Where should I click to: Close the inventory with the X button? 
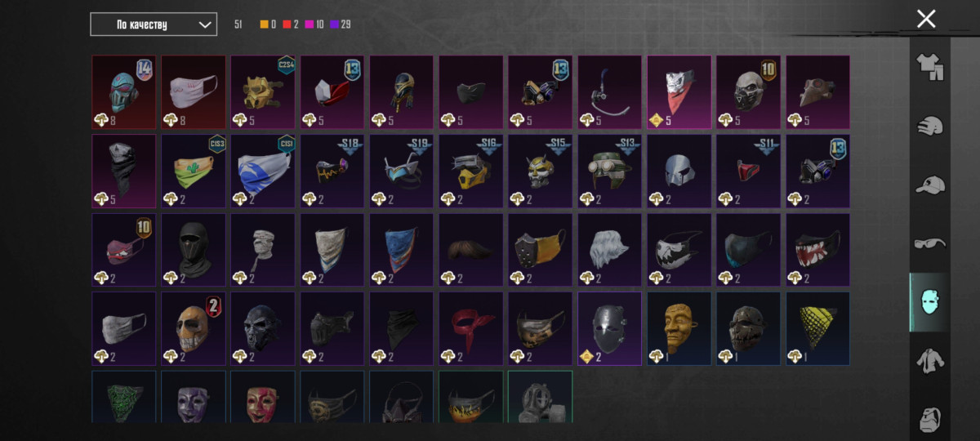click(926, 19)
